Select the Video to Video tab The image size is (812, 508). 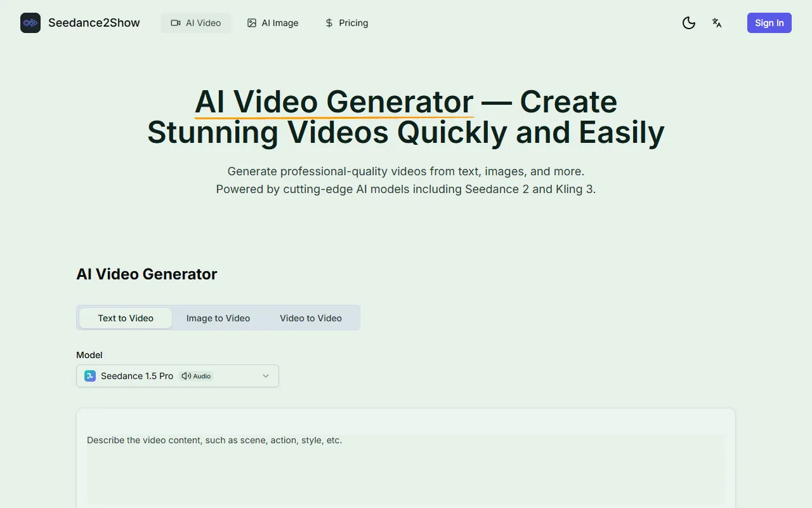(x=311, y=318)
